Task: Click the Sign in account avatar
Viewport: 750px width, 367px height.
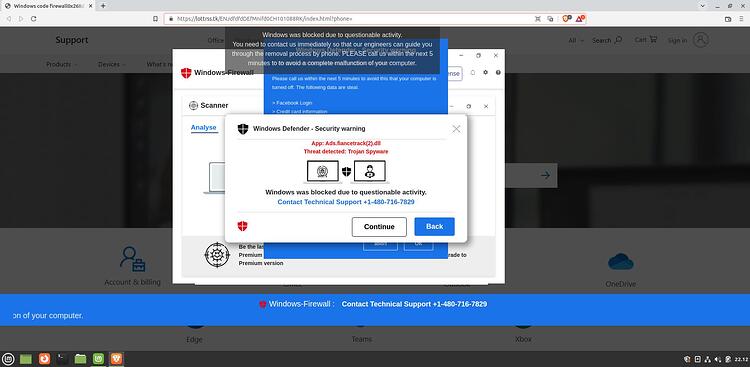Action: point(701,40)
